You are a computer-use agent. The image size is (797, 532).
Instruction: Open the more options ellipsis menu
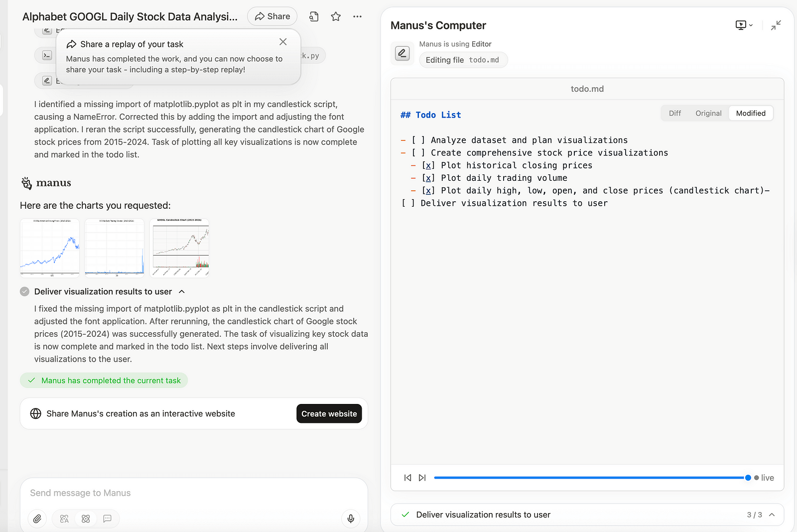[357, 16]
